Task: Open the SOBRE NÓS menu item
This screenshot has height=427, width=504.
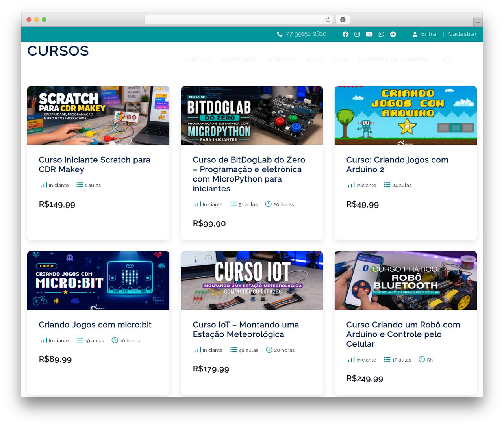Action: click(238, 59)
